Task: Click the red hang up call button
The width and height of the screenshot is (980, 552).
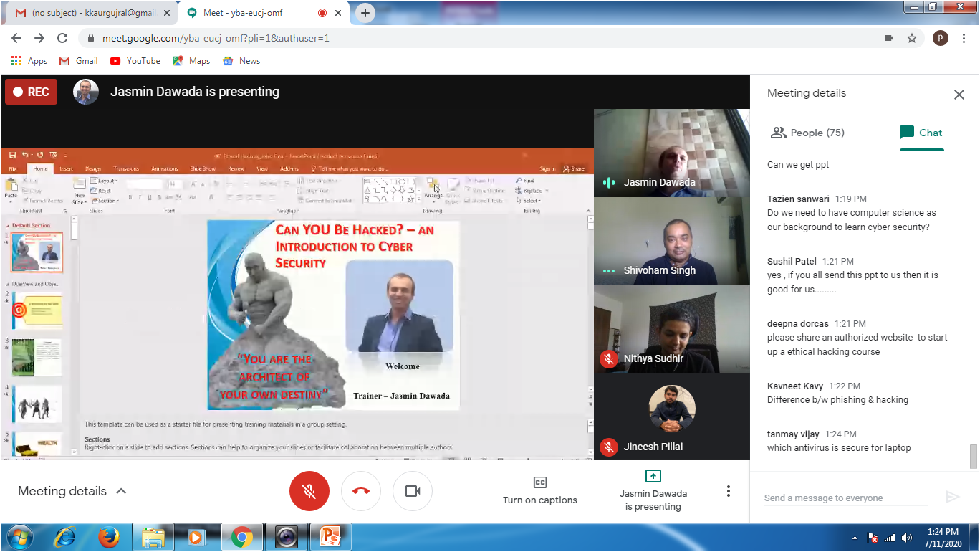Action: tap(361, 491)
